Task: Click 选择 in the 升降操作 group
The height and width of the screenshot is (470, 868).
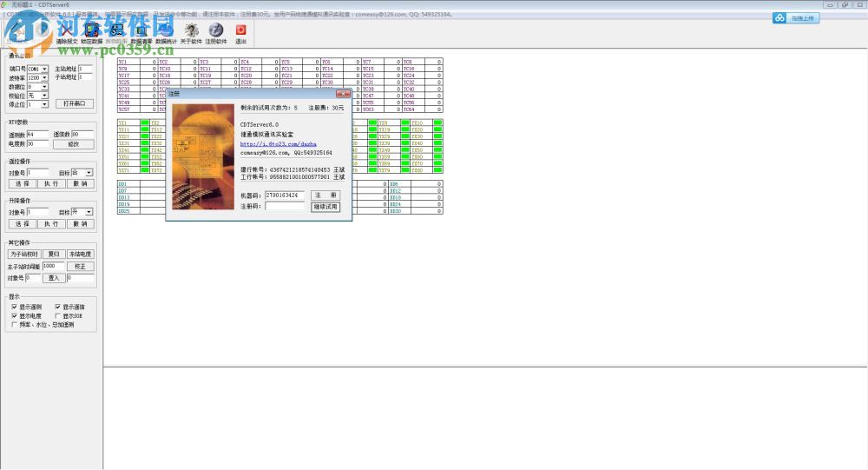Action: tap(23, 224)
